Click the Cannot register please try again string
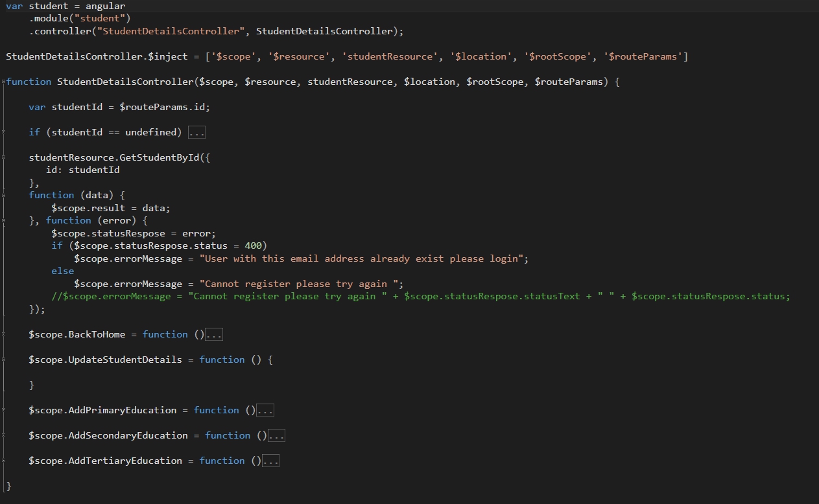This screenshot has height=504, width=819. tap(298, 284)
